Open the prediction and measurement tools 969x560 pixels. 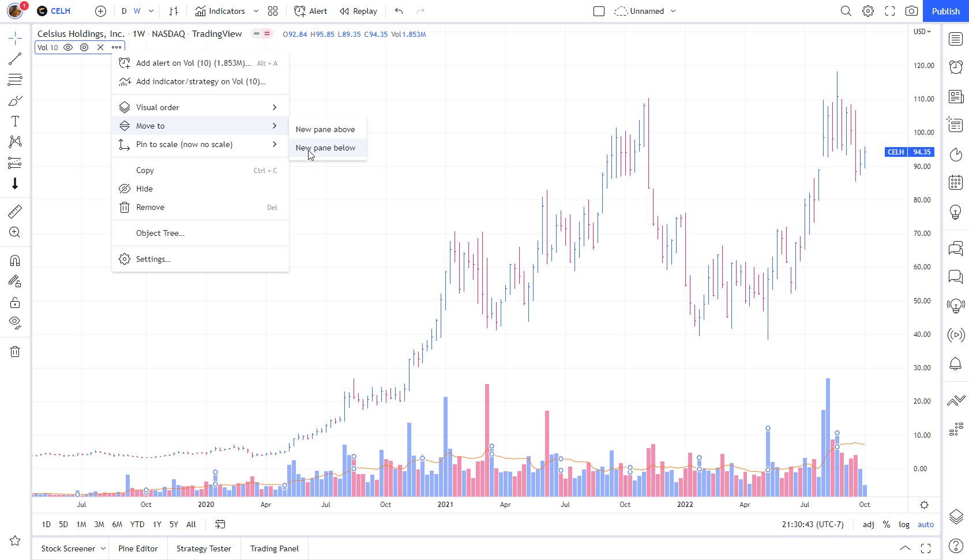15,163
